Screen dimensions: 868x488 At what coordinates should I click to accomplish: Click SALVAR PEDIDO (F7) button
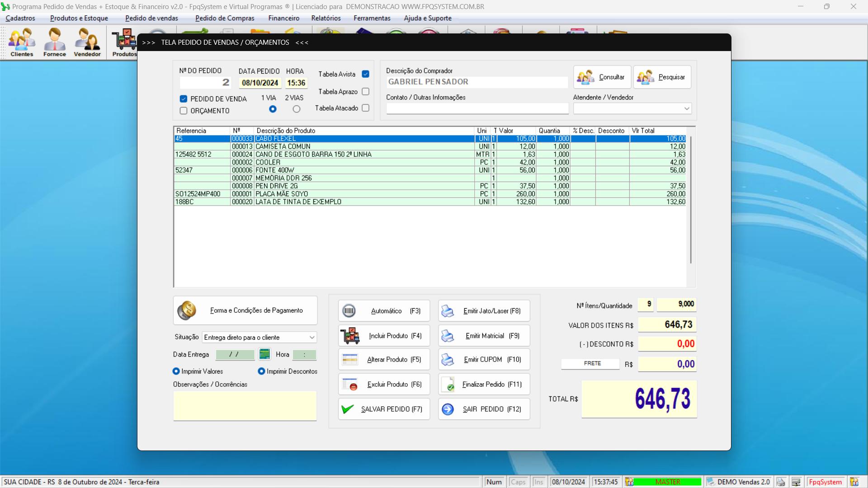(x=384, y=409)
